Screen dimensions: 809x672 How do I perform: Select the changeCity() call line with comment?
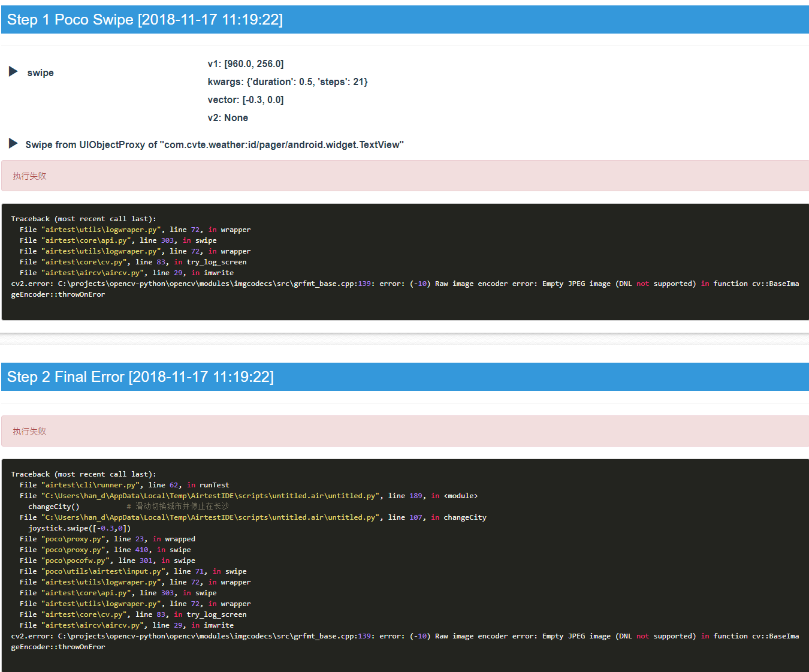(x=128, y=507)
